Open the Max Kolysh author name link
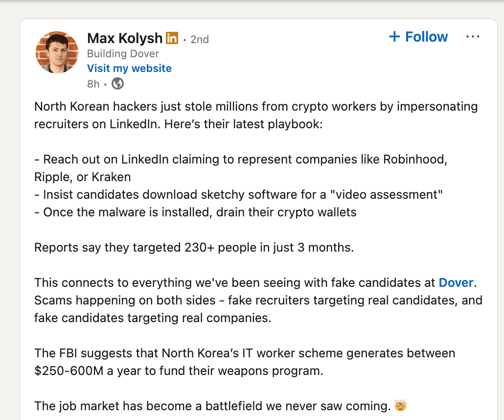Viewport: 504px width, 420px height. (x=124, y=38)
